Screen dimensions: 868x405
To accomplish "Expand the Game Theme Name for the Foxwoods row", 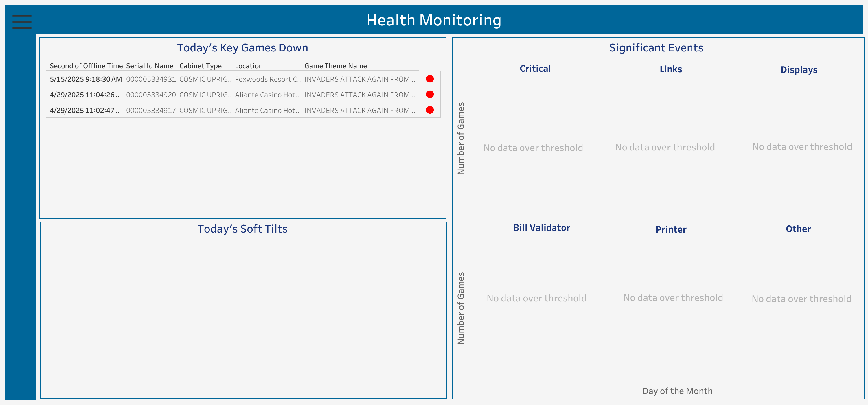I will 360,79.
